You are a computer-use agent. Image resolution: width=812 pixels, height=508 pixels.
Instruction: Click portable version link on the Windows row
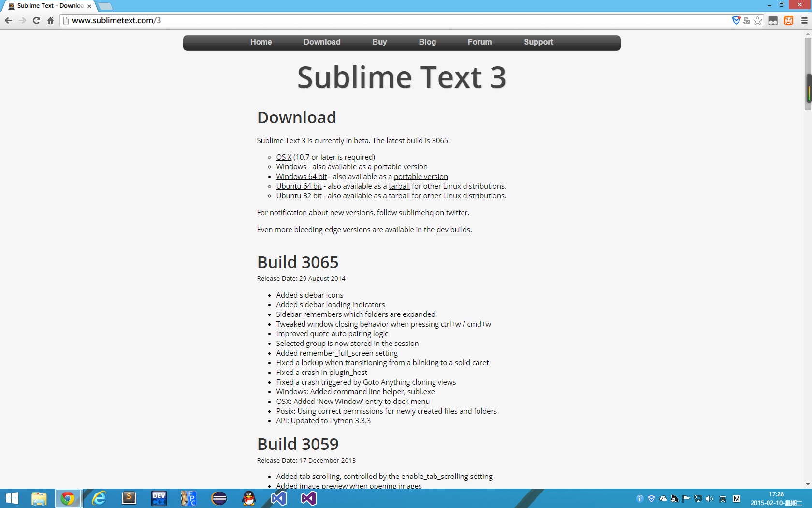pyautogui.click(x=400, y=167)
